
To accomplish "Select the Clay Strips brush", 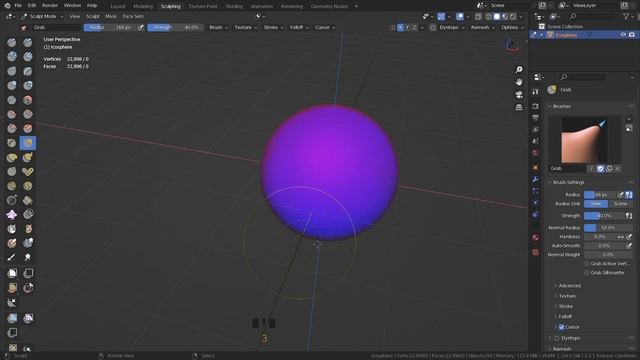I will [x=28, y=56].
